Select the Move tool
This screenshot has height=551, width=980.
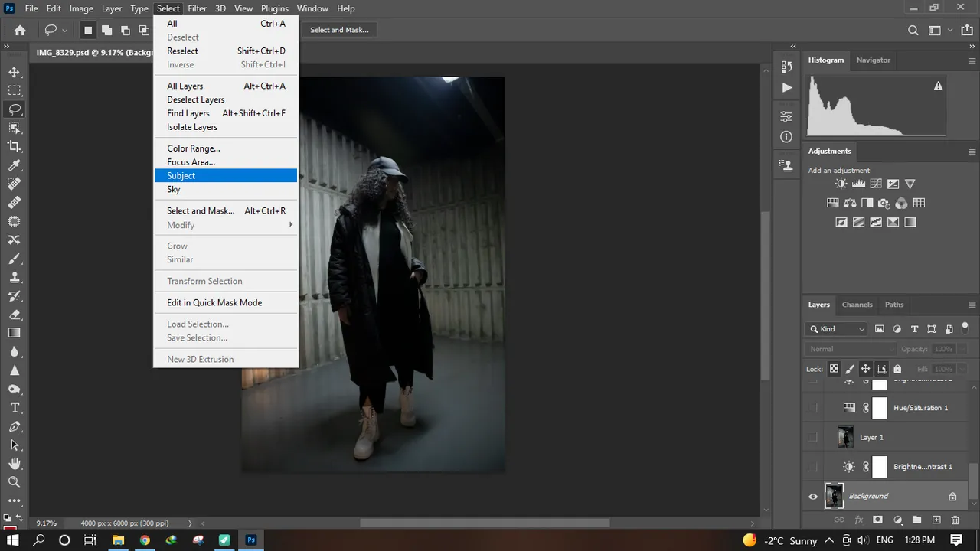pos(14,72)
